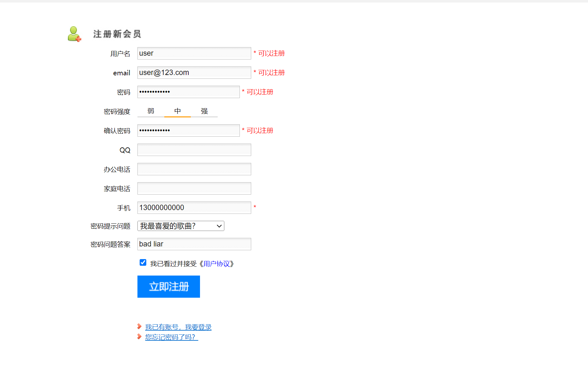Focus the 密码 password field
This screenshot has height=379, width=588.
click(188, 92)
